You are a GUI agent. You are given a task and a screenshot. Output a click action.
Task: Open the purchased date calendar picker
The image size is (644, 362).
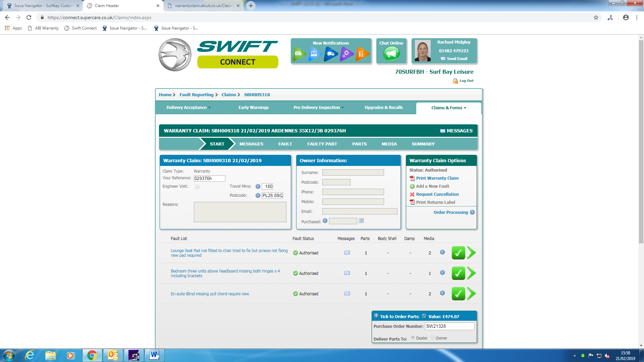coord(361,221)
